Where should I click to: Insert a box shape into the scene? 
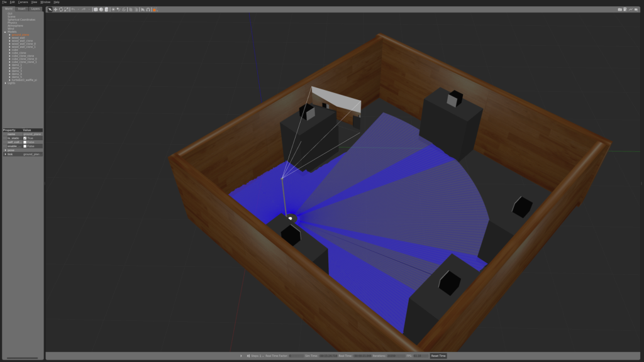click(x=96, y=9)
